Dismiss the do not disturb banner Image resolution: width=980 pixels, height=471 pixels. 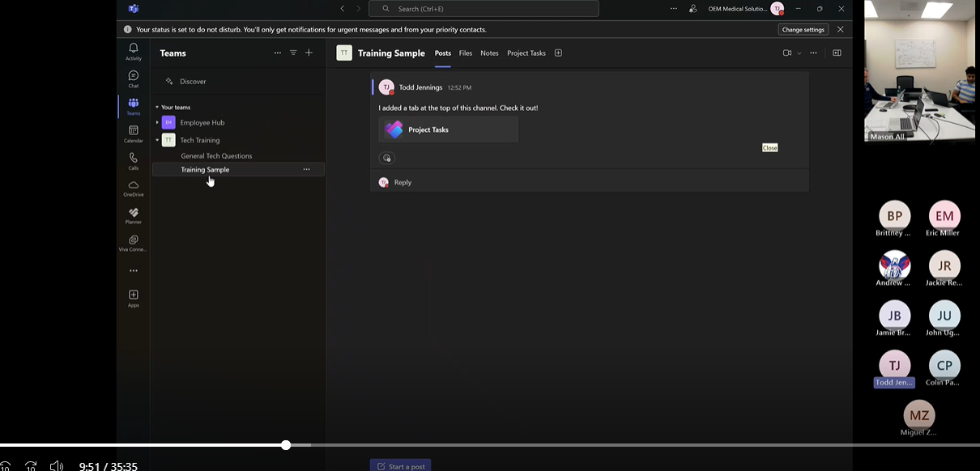pyautogui.click(x=840, y=30)
